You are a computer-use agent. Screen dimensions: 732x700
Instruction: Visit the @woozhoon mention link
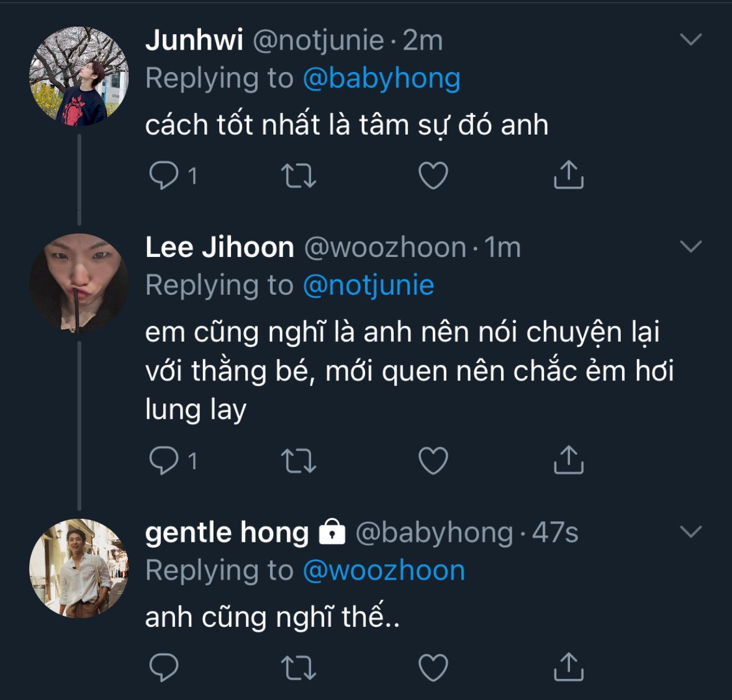click(384, 570)
